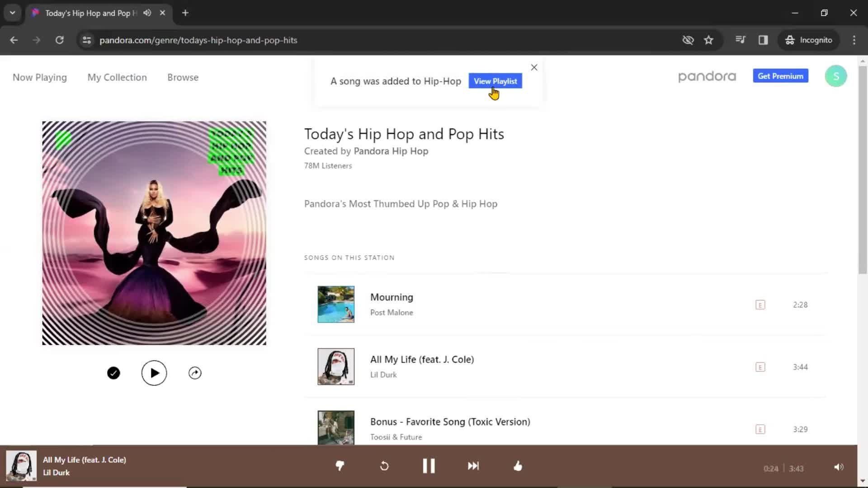868x488 pixels.
Task: Click the My Collection menu item
Action: [117, 77]
